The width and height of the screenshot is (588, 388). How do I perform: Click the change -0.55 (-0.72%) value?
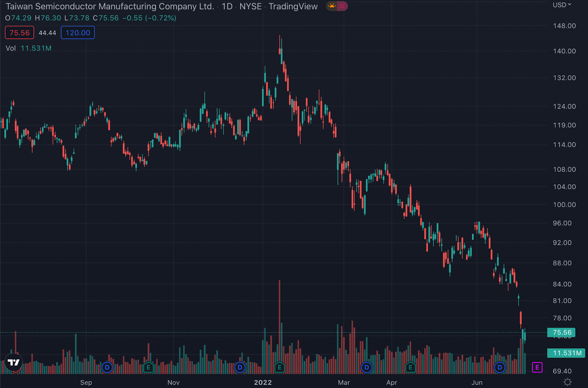click(x=149, y=18)
